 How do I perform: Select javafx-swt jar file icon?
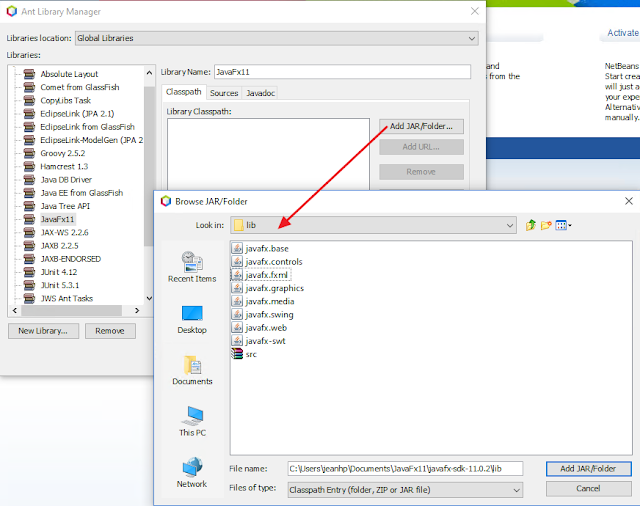[237, 340]
